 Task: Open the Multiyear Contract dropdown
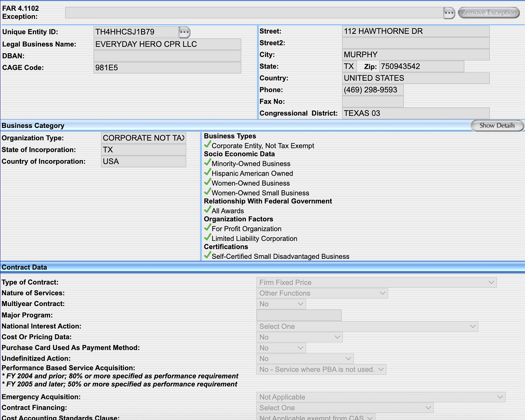coord(281,304)
